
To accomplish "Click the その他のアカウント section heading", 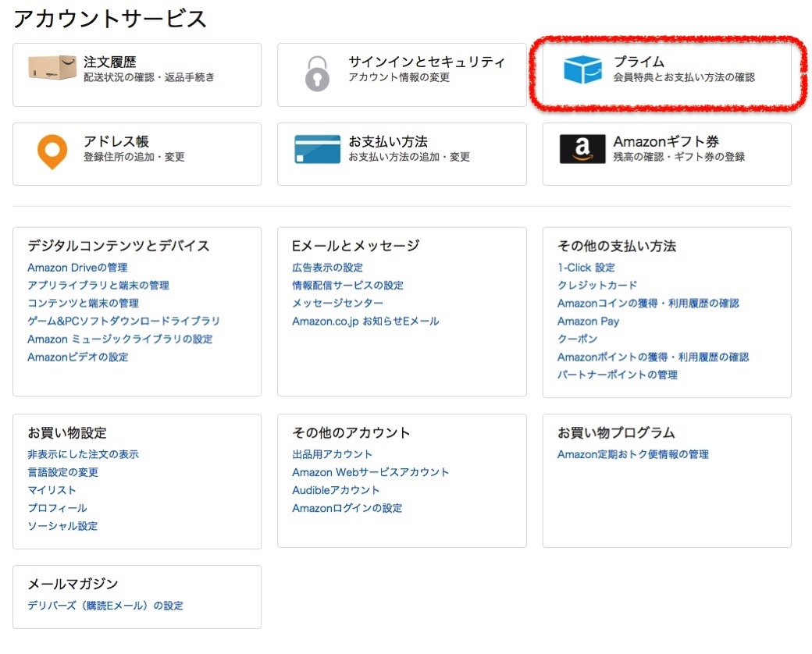I will tap(351, 433).
